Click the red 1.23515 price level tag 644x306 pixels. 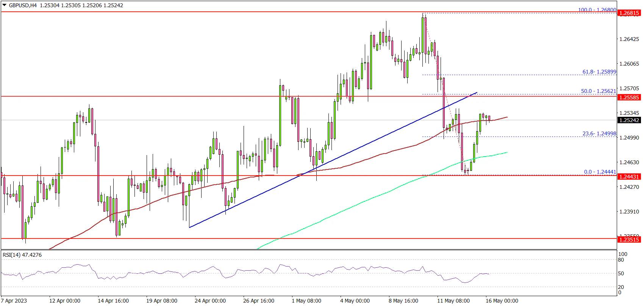pos(629,239)
